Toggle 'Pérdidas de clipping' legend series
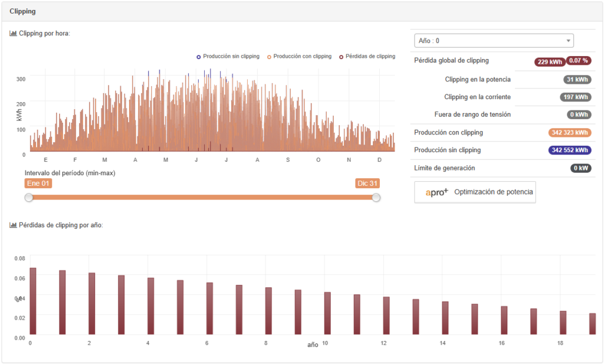This screenshot has width=604, height=364. coord(367,57)
